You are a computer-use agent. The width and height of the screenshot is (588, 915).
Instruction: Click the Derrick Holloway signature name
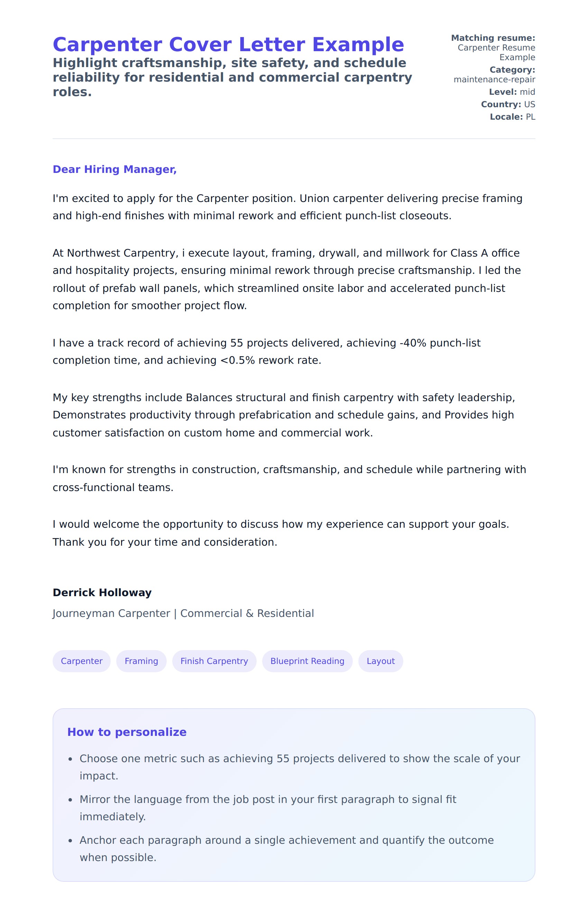pos(102,592)
